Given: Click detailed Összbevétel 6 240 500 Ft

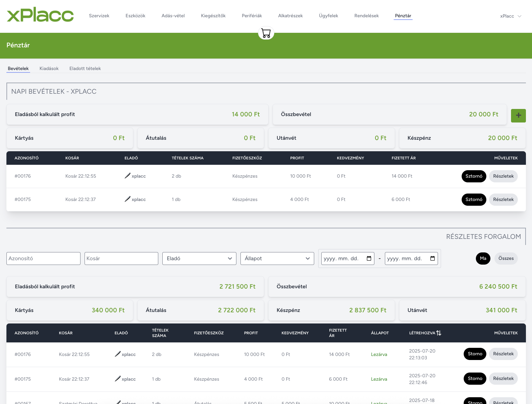Looking at the screenshot, I should (498, 287).
